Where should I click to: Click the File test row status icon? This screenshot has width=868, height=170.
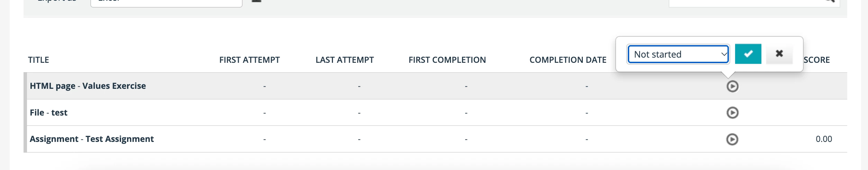[732, 113]
